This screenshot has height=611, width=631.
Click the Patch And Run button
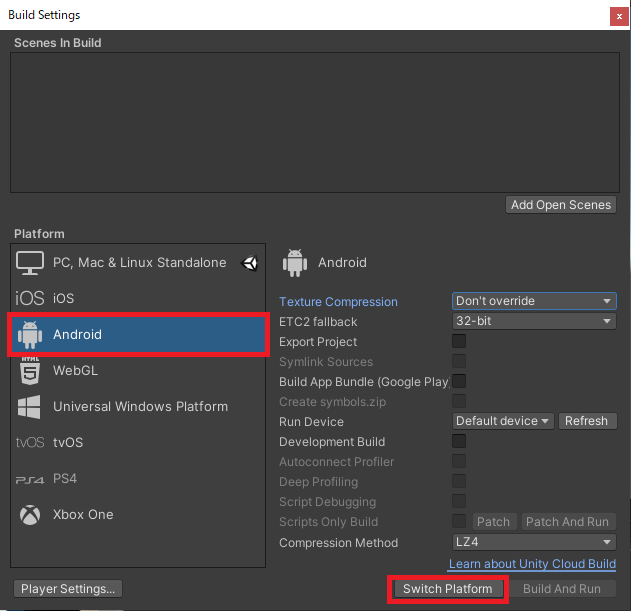pyautogui.click(x=568, y=522)
